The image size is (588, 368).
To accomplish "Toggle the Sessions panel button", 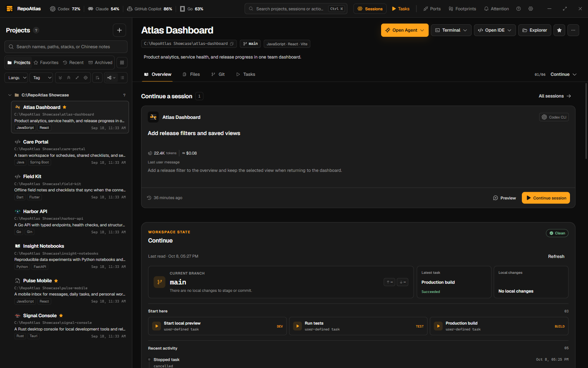I will pos(370,9).
